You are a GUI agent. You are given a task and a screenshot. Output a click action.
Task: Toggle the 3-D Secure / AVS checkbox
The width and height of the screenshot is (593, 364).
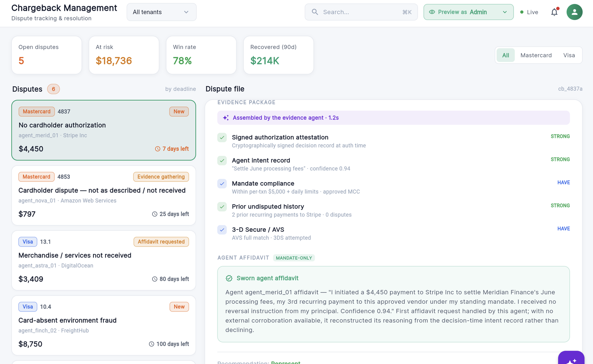click(x=222, y=230)
